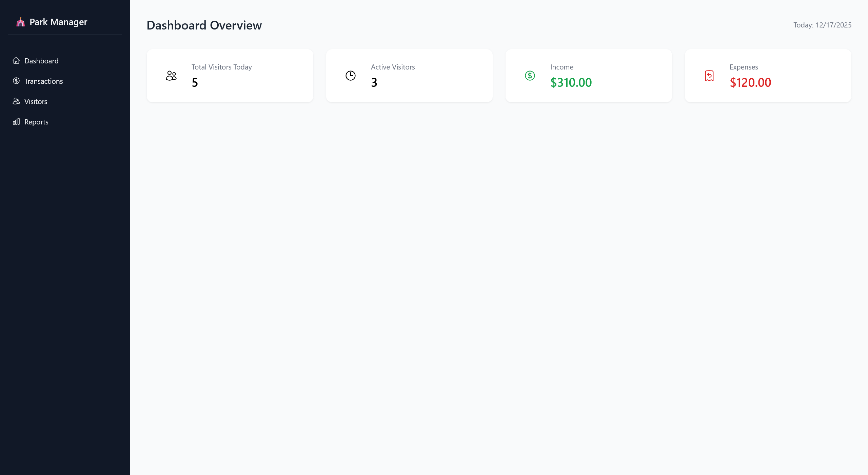The width and height of the screenshot is (868, 475).
Task: Click the Income amount $310.00
Action: (571, 82)
